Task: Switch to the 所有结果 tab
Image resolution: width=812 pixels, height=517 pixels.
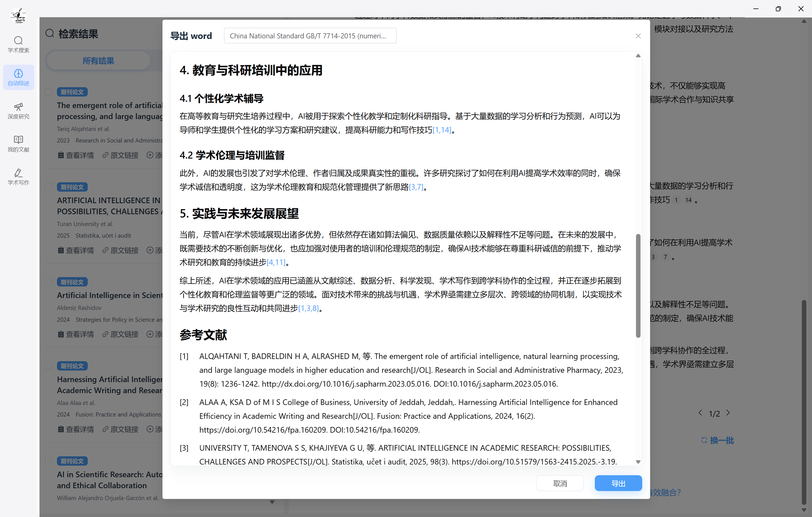Action: click(x=98, y=61)
